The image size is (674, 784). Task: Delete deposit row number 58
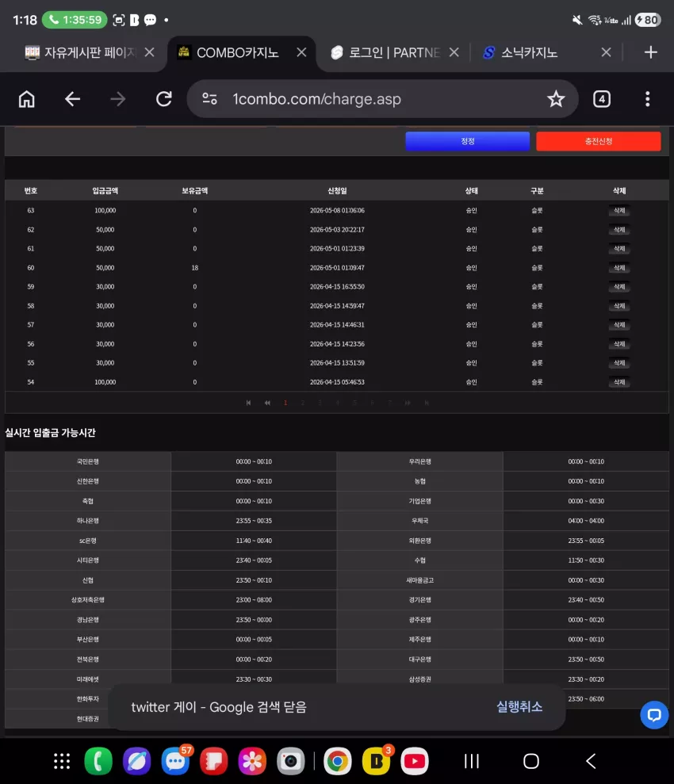pyautogui.click(x=619, y=305)
